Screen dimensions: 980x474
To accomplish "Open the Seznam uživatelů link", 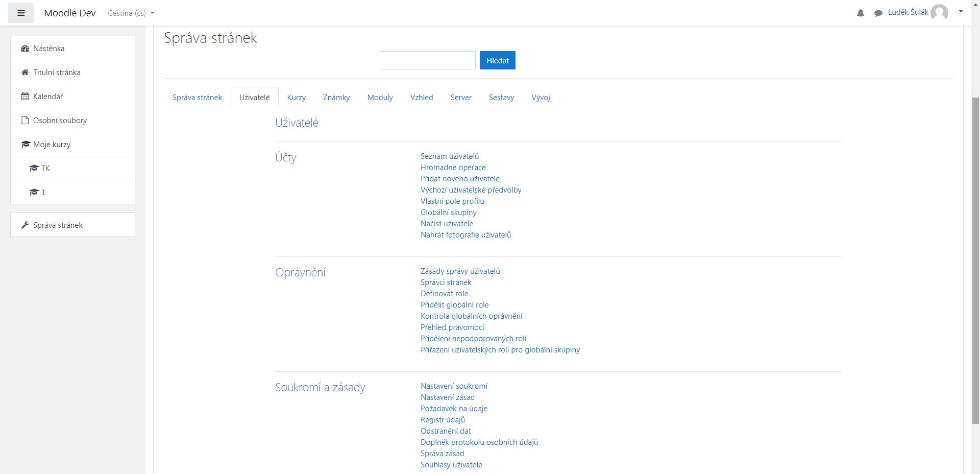I will click(x=450, y=156).
